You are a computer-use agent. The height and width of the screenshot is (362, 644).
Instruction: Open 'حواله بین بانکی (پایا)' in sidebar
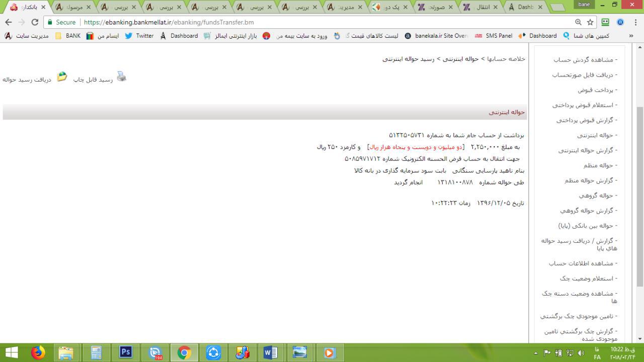[588, 226]
